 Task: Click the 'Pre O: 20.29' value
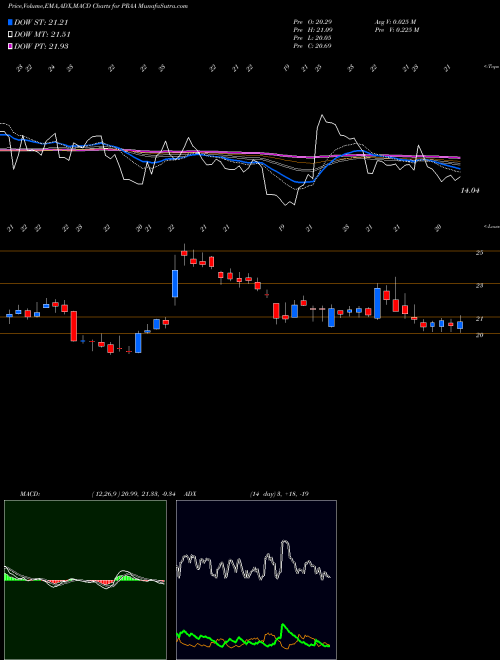point(313,22)
